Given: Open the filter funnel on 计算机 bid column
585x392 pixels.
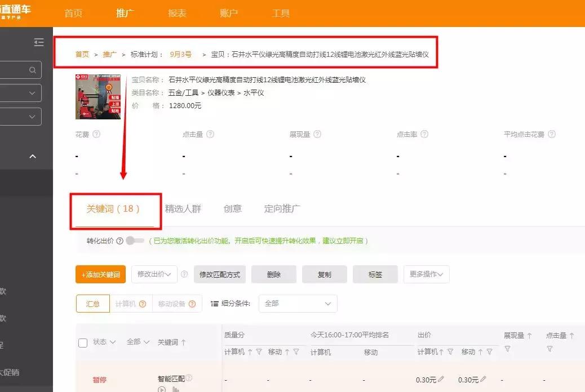Looking at the screenshot, I should (450, 351).
